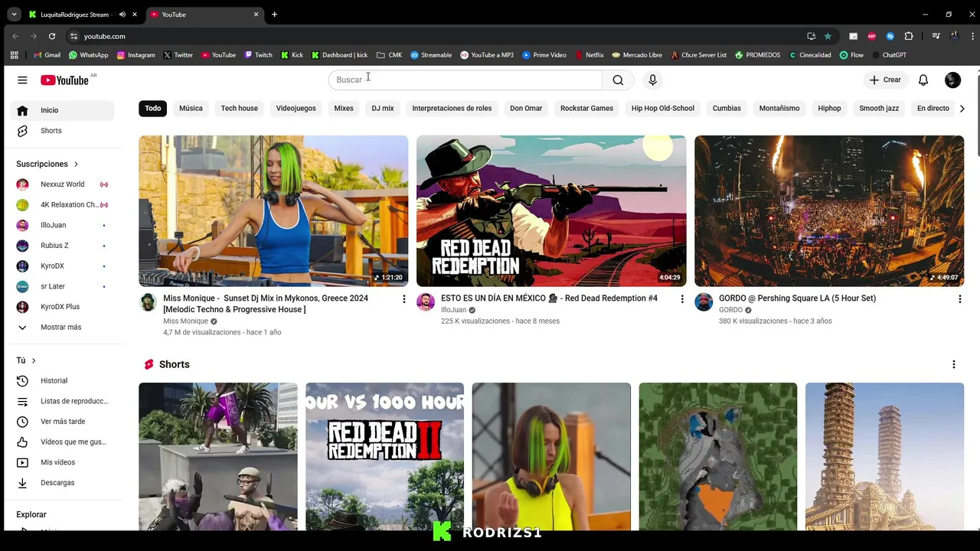Screen dimensions: 980x551
Task: Select the Hip Hop Old-School chip
Action: 663,108
